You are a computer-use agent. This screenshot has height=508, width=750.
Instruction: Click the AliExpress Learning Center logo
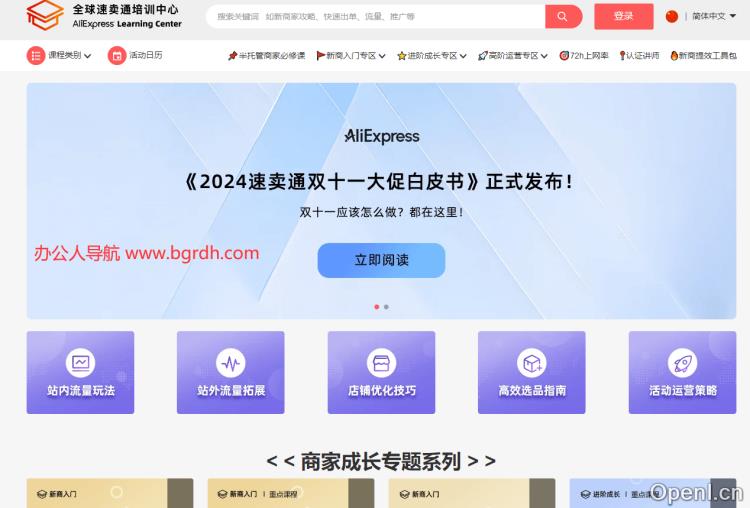click(104, 15)
